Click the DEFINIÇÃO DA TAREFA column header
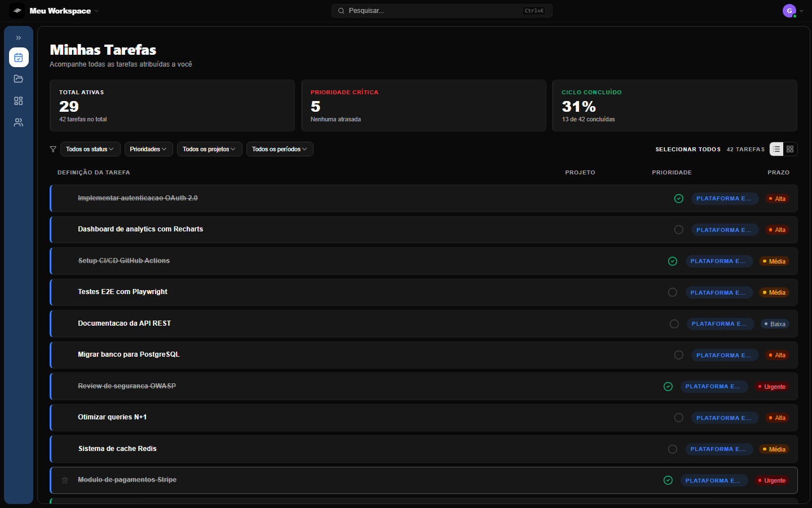This screenshot has height=508, width=812. coord(94,173)
